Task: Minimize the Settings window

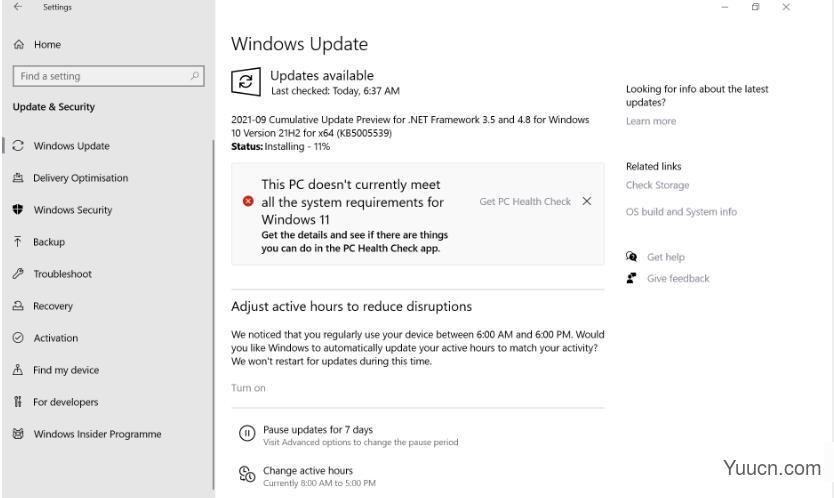Action: tap(724, 7)
